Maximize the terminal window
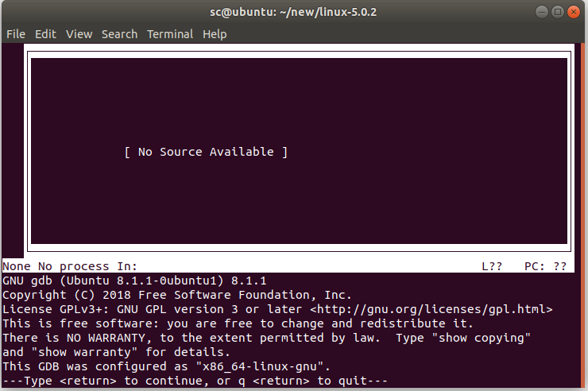This screenshot has width=588, height=391. pos(558,12)
